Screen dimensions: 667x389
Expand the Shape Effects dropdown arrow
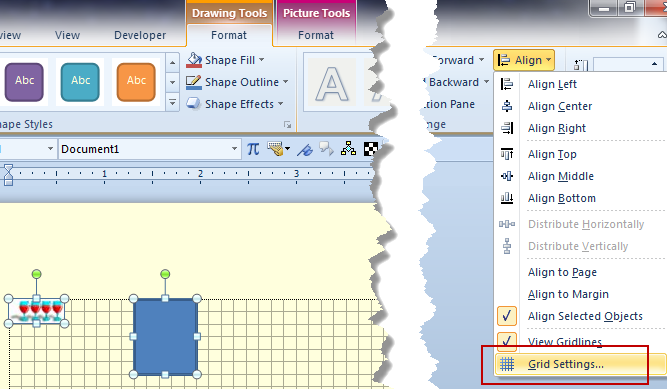[280, 104]
